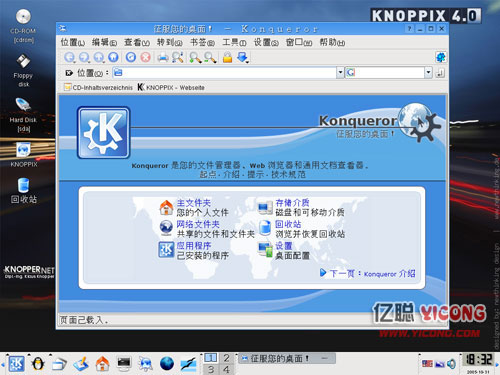500x375 pixels.
Task: Click the volume speaker tray icon
Action: tap(451, 364)
